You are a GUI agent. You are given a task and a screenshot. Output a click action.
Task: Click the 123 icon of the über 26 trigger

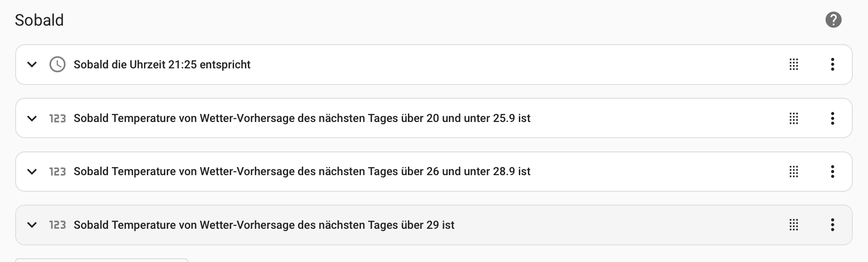(57, 172)
